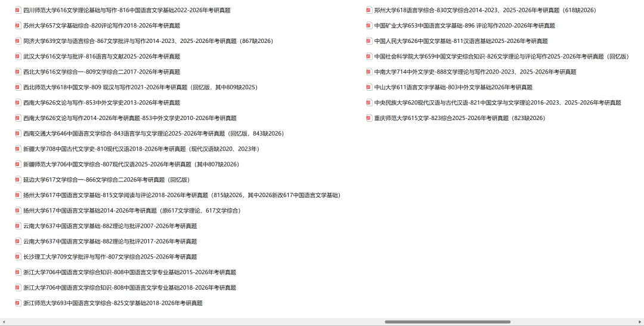Click file name 中国人民大学626中国文学基础
Image resolution: width=644 pixels, height=326 pixels.
pos(461,41)
